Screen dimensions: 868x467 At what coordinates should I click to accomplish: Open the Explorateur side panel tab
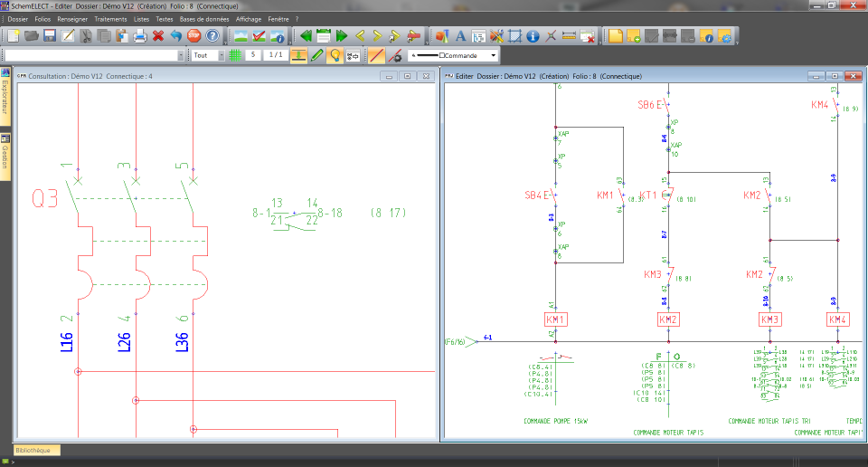[5, 98]
